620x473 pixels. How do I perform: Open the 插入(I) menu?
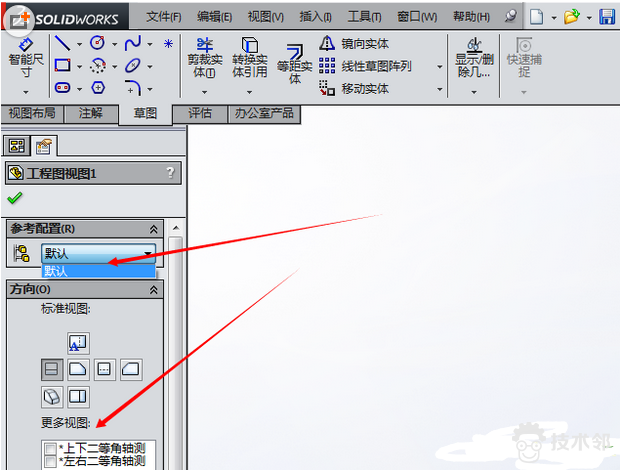(x=315, y=17)
